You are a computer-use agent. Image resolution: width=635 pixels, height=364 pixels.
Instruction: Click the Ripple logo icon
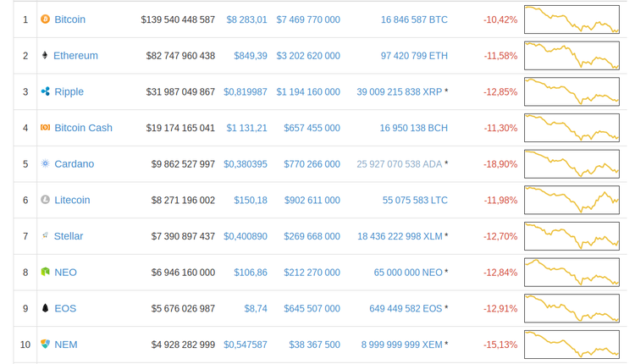[x=46, y=91]
